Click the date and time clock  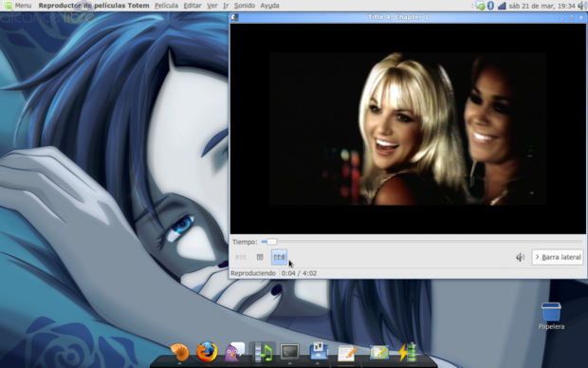(x=542, y=6)
